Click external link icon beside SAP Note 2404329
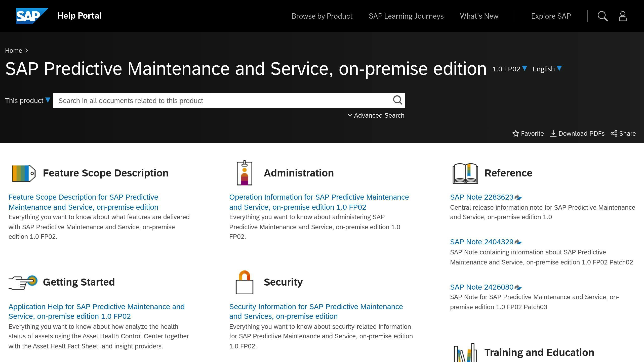 click(x=518, y=242)
